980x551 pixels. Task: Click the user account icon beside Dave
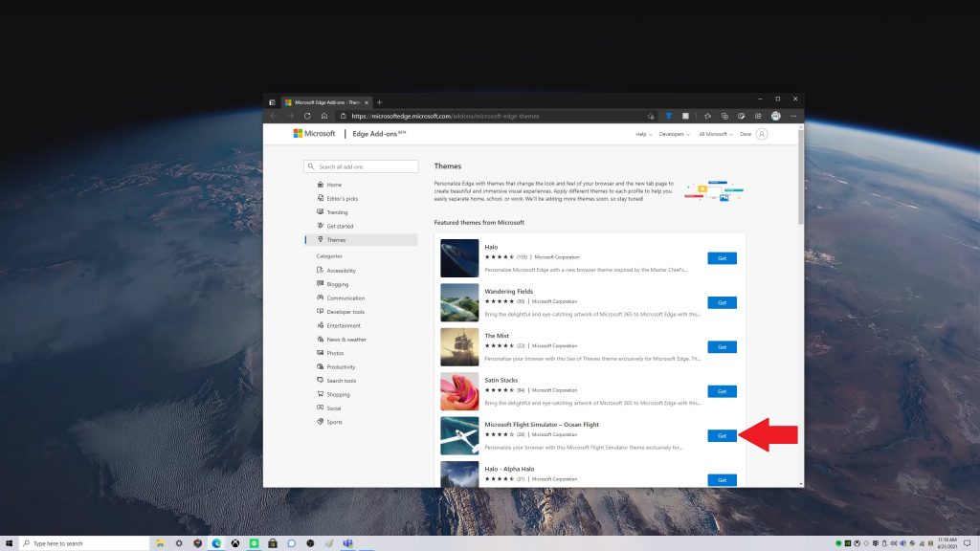761,134
